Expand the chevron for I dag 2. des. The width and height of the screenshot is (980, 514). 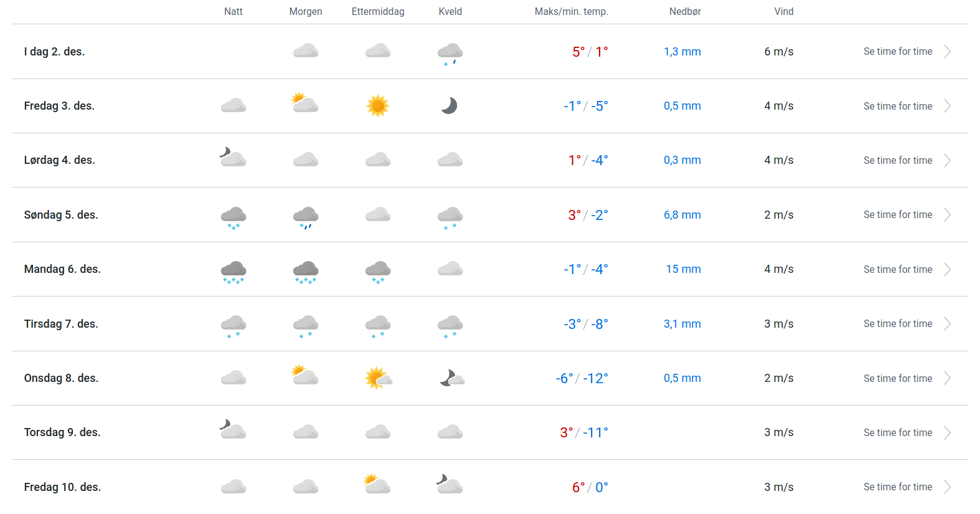coord(947,52)
